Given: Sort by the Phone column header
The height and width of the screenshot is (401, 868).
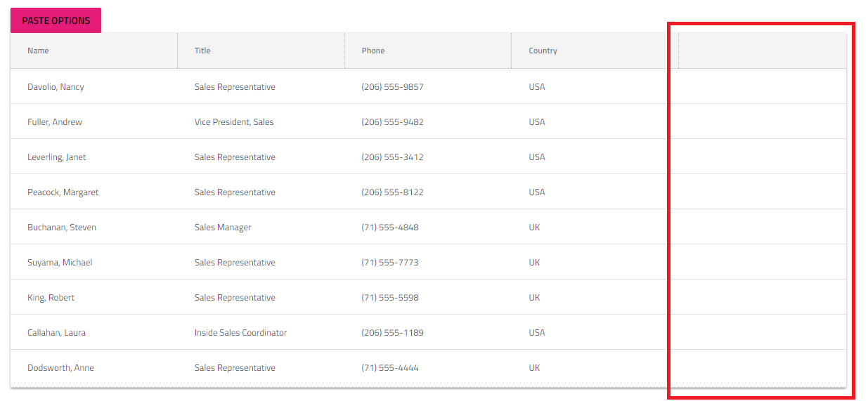Looking at the screenshot, I should pyautogui.click(x=373, y=51).
